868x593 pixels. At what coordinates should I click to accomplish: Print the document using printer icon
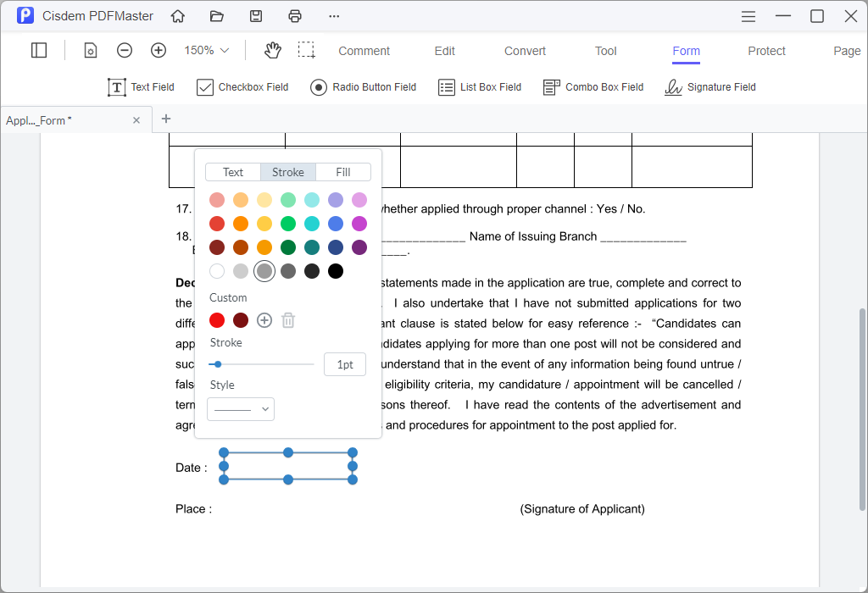tap(295, 16)
